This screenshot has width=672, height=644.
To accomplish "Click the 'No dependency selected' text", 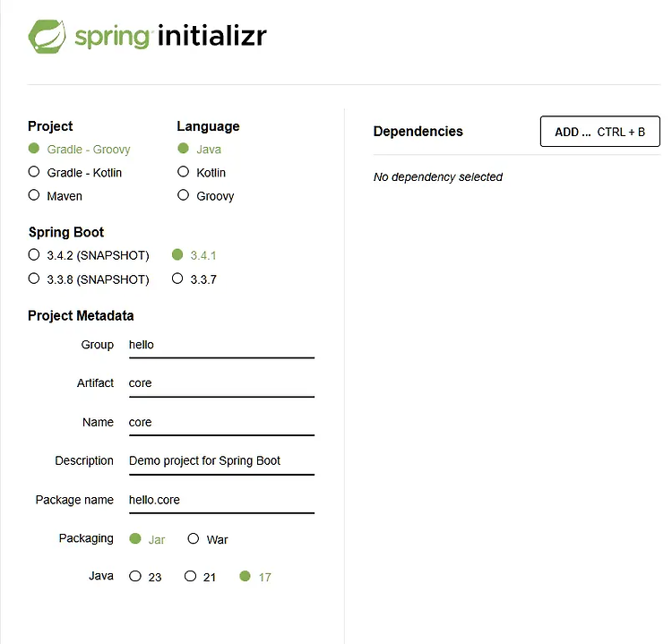I will point(437,177).
